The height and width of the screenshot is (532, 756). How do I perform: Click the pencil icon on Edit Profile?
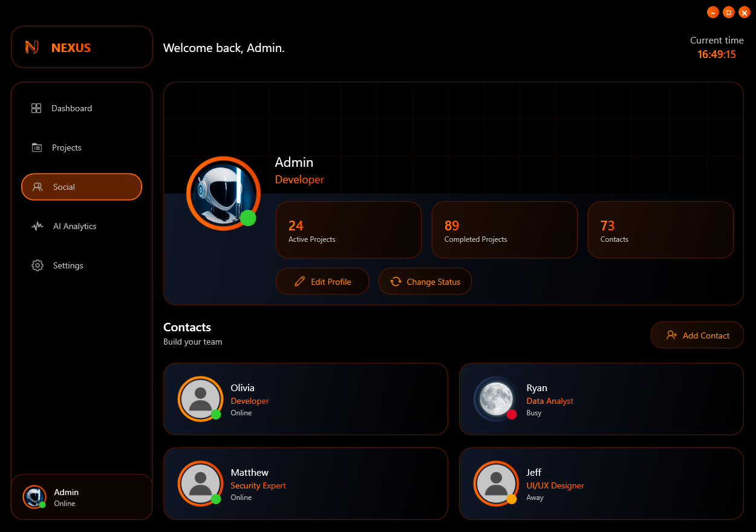(299, 282)
